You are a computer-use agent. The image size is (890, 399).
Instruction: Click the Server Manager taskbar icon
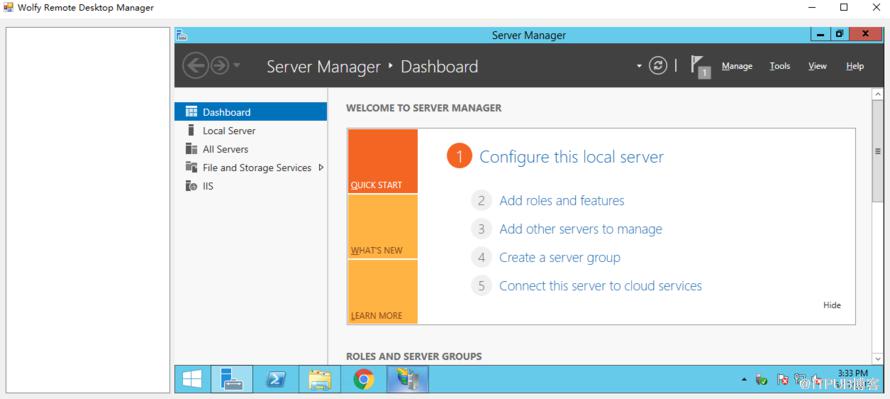[232, 379]
